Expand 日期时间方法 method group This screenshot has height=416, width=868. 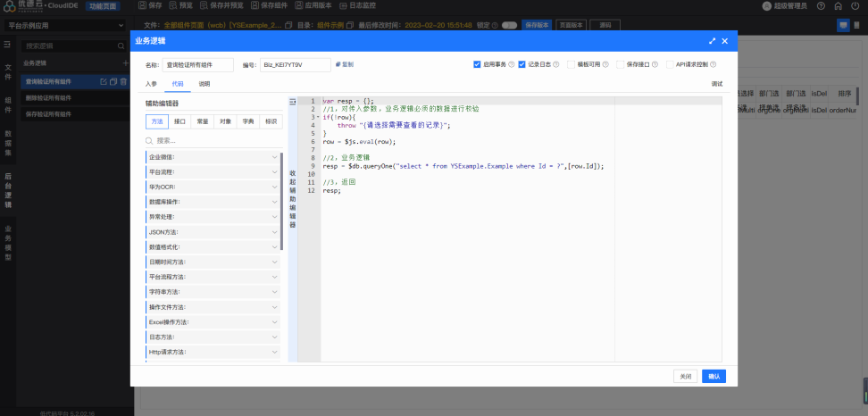pos(213,262)
